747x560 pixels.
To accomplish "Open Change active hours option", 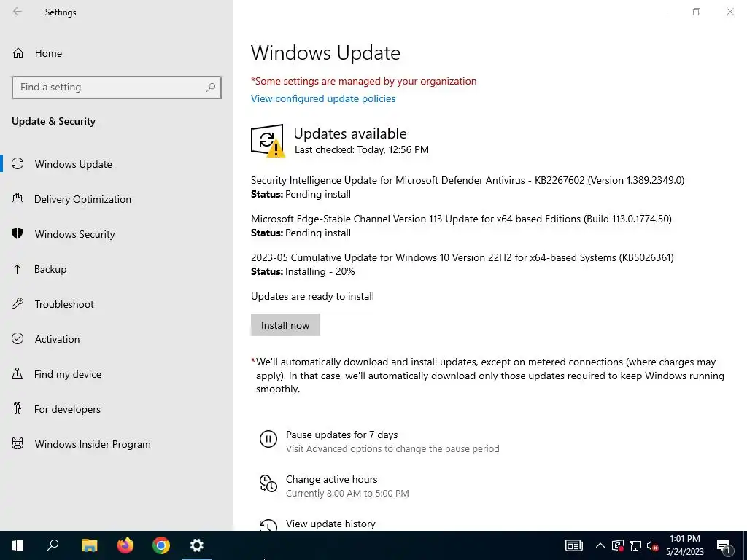I will click(332, 479).
